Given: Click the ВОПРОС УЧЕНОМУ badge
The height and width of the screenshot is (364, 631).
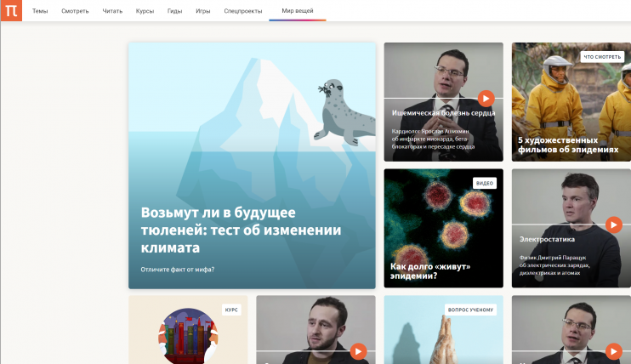Looking at the screenshot, I should click(x=470, y=310).
